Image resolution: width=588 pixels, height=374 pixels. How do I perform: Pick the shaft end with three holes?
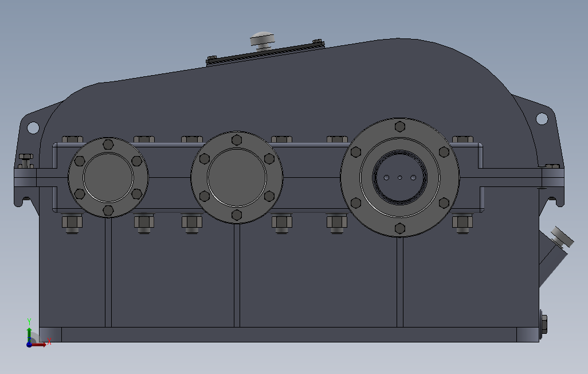(400, 178)
